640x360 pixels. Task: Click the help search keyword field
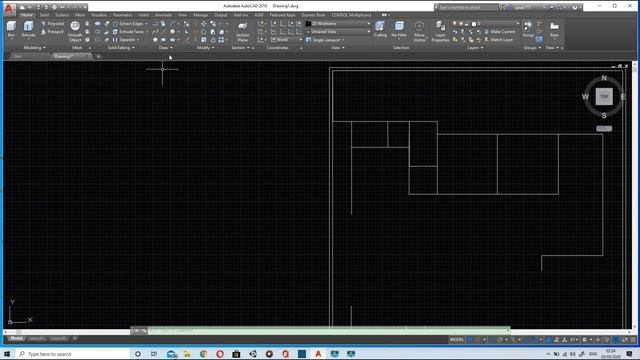(467, 7)
